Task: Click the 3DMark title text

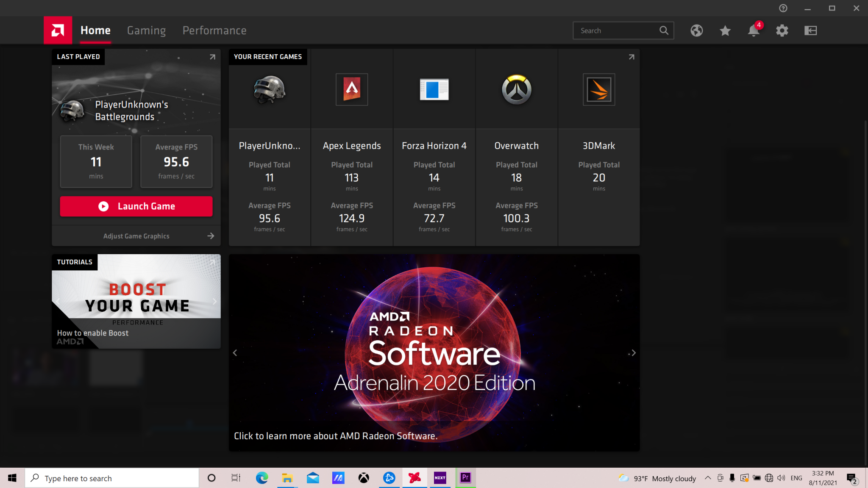Action: pyautogui.click(x=599, y=146)
